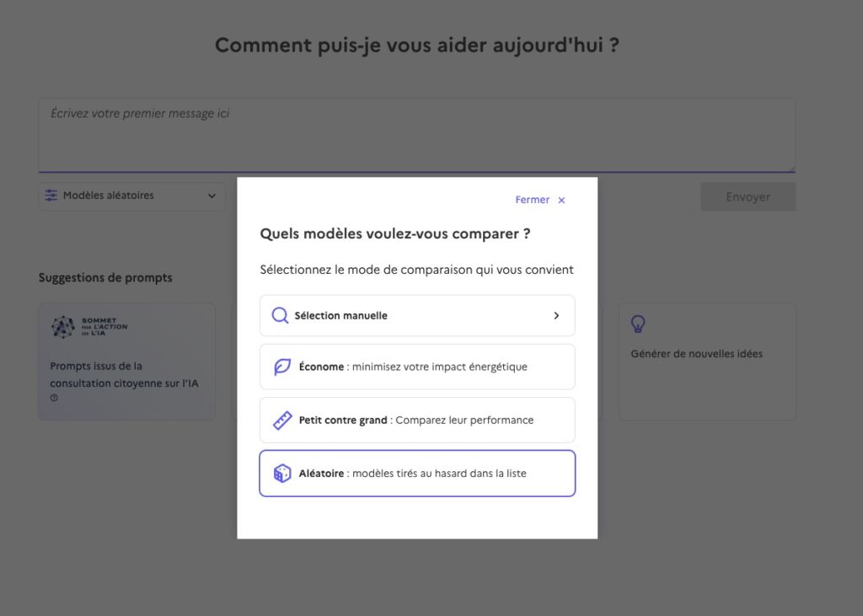This screenshot has height=616, width=863.
Task: Click the Fermer link
Action: 532,201
